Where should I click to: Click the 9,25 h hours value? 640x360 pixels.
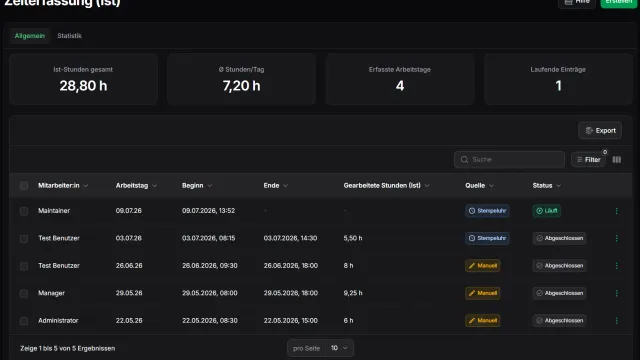(x=353, y=293)
